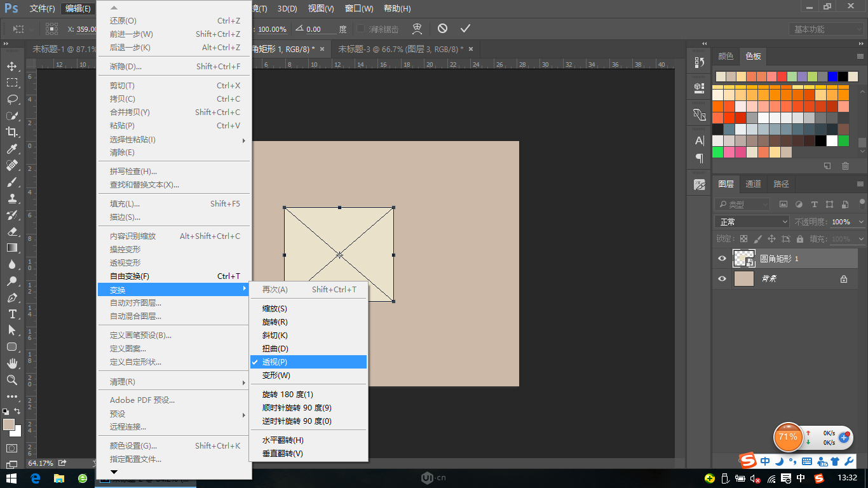
Task: Select the Move tool
Action: click(12, 66)
